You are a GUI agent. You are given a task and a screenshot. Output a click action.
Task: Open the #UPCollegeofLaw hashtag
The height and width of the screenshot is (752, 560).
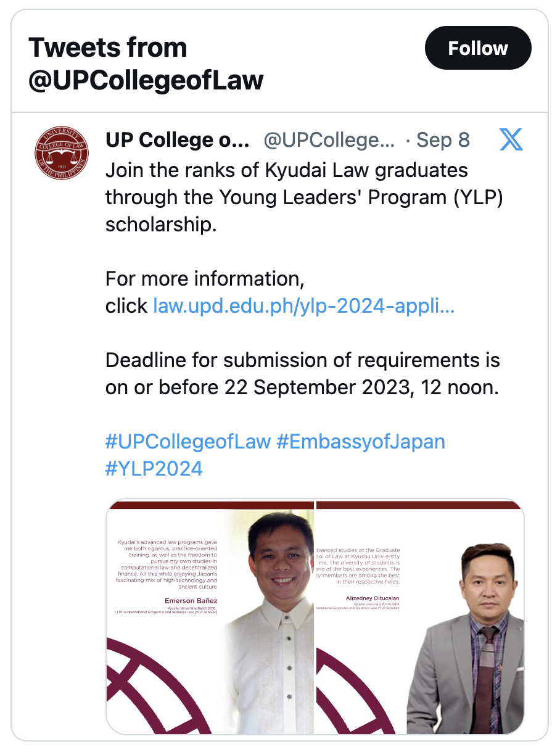(188, 442)
